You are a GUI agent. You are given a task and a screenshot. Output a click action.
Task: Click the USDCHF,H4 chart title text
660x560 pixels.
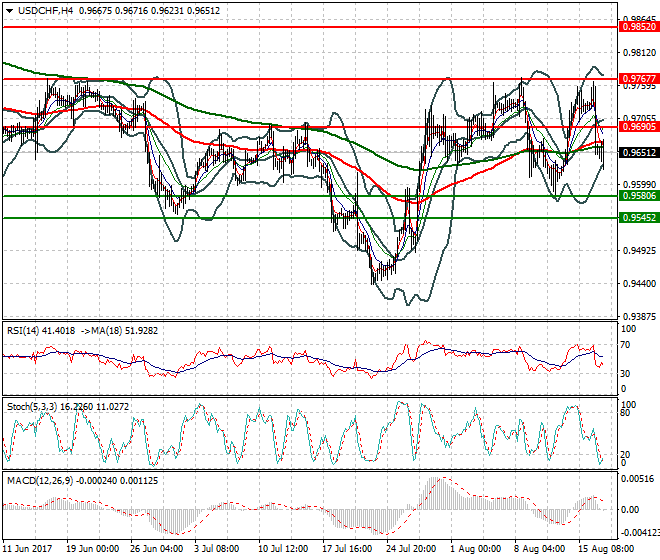point(45,11)
